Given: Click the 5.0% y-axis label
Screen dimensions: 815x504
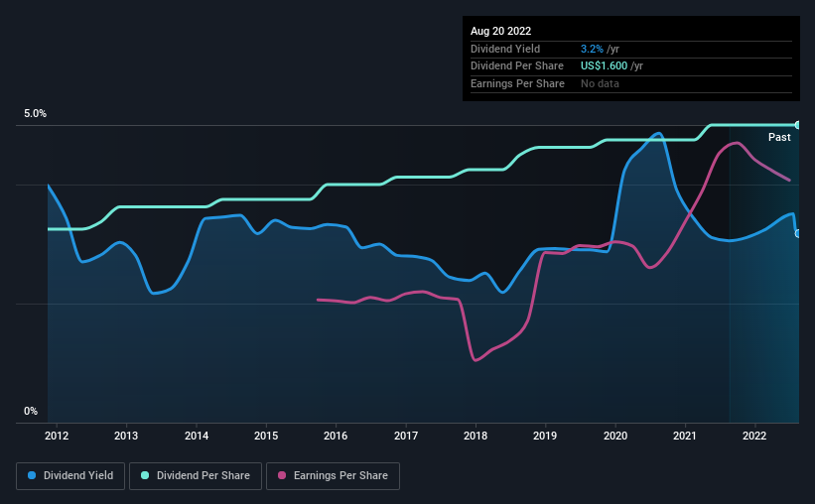Looking at the screenshot, I should [x=36, y=114].
